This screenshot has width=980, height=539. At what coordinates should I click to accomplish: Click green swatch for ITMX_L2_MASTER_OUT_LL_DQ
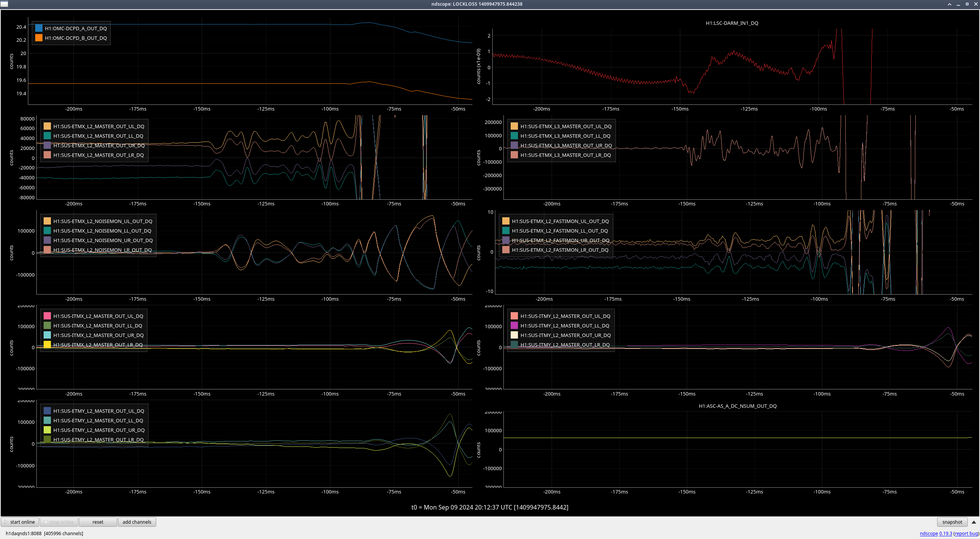coord(47,326)
